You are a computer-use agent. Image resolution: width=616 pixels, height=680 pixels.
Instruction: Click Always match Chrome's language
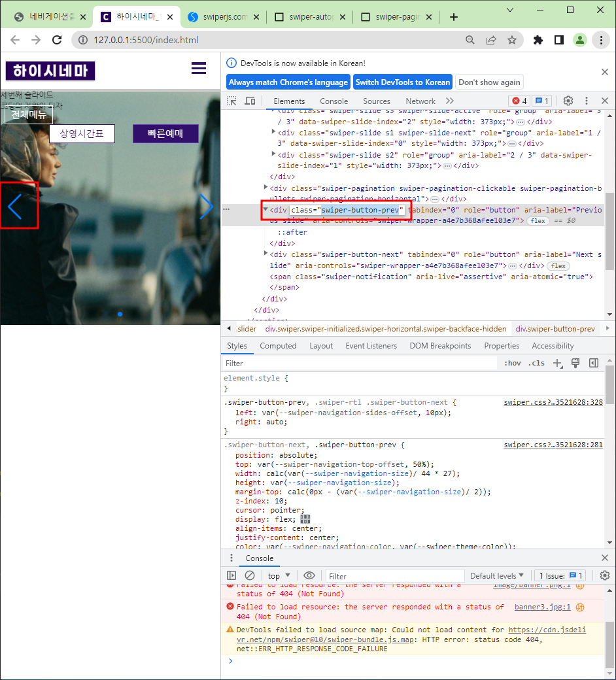[x=288, y=82]
